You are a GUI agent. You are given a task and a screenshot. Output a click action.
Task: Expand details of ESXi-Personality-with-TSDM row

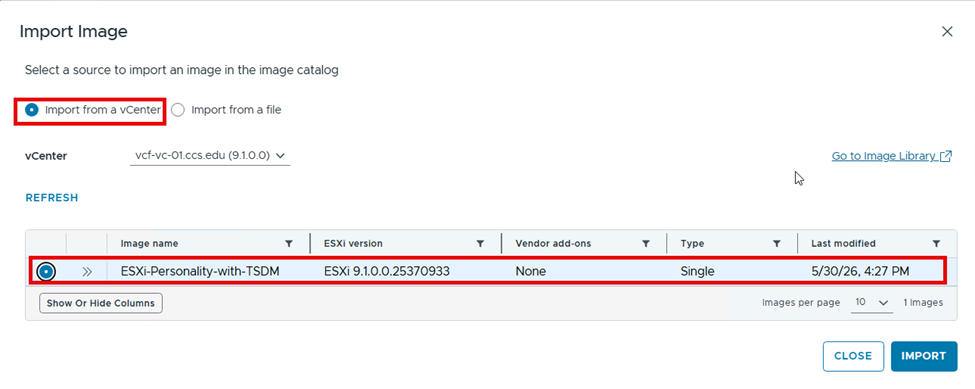[x=87, y=272]
